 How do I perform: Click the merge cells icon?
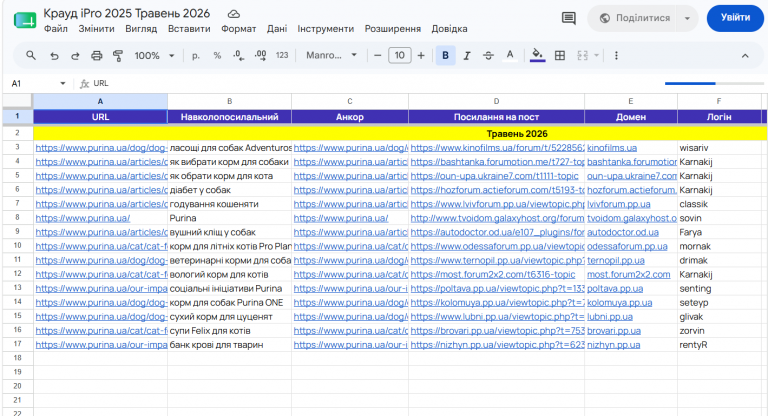coord(582,55)
